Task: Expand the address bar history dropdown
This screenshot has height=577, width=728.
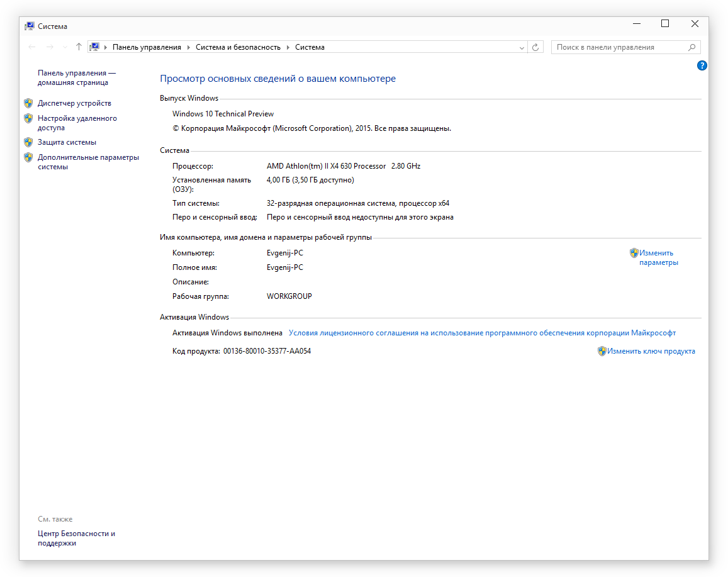Action: [x=522, y=47]
